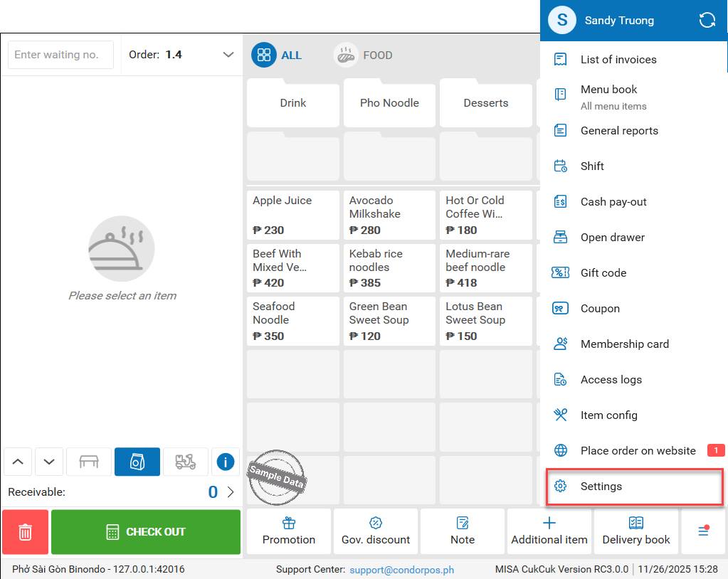Open the Gov. discount option

pyautogui.click(x=376, y=531)
